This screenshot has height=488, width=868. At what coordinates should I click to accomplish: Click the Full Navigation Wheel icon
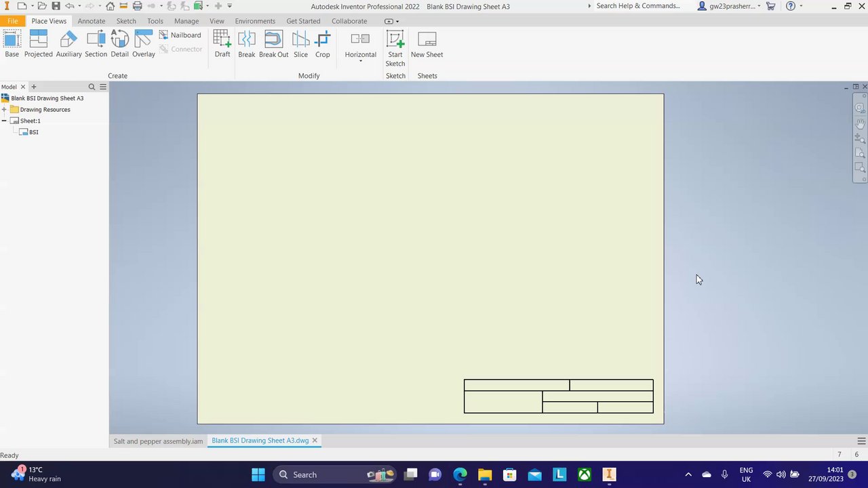(860, 108)
